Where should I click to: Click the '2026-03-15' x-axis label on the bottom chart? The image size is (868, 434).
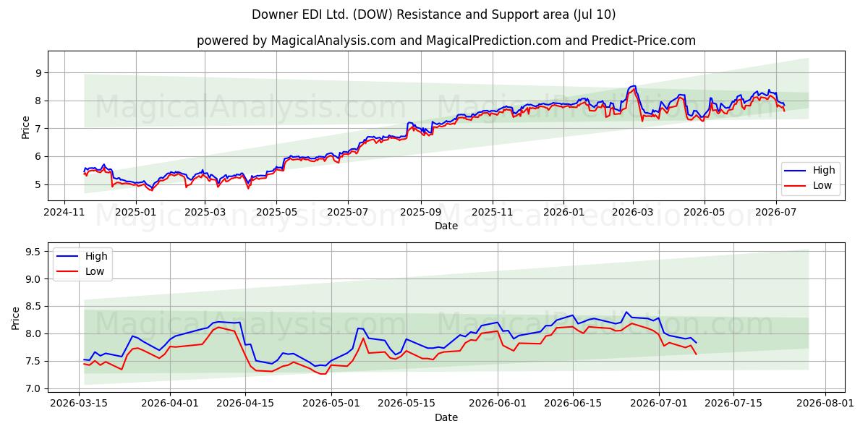pyautogui.click(x=79, y=404)
